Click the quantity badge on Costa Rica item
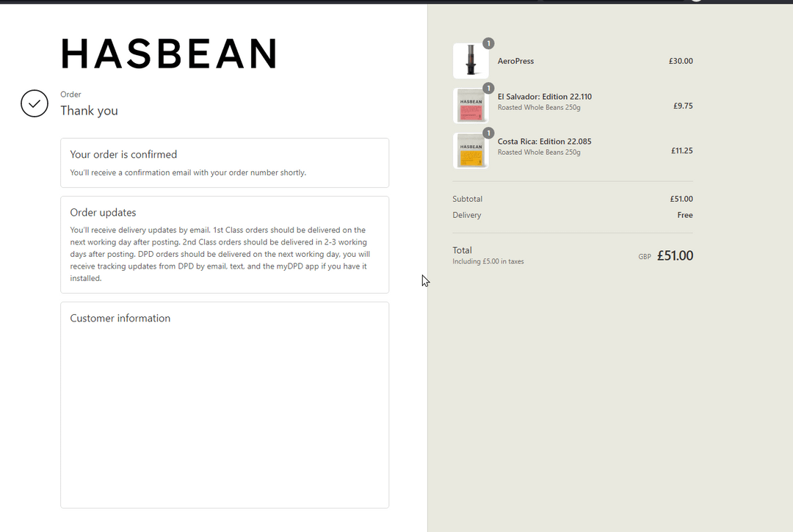The height and width of the screenshot is (532, 793). pos(488,134)
